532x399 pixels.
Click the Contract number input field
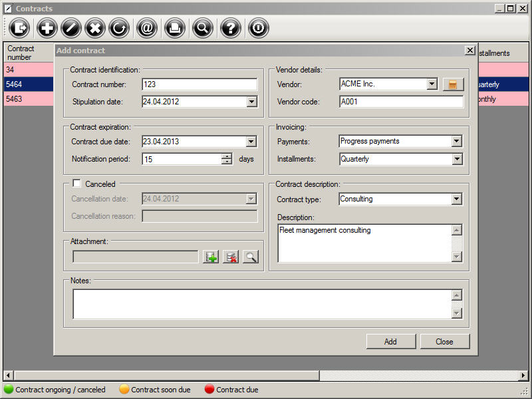pos(199,84)
